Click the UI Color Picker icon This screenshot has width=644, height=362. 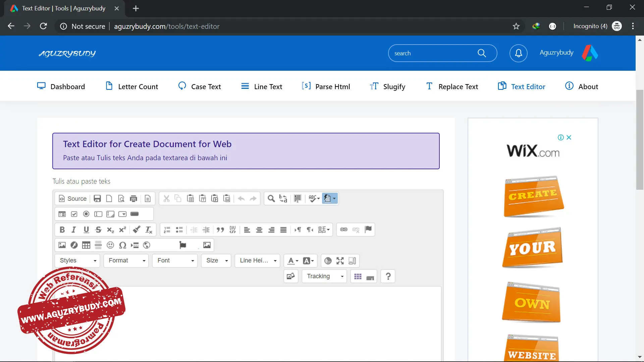328,260
